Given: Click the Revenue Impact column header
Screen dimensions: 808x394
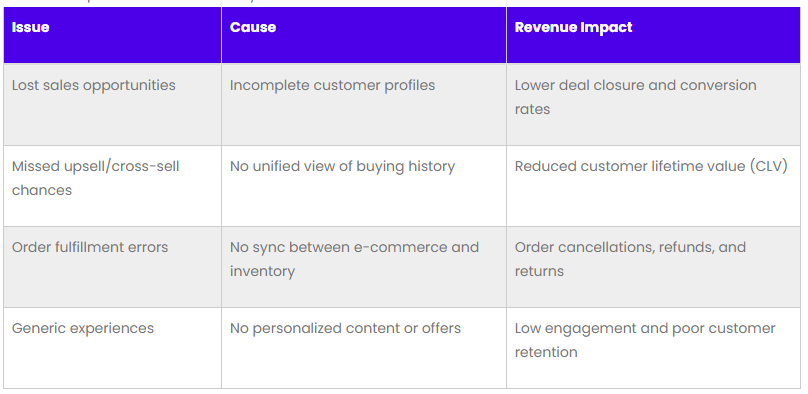Looking at the screenshot, I should coord(653,35).
